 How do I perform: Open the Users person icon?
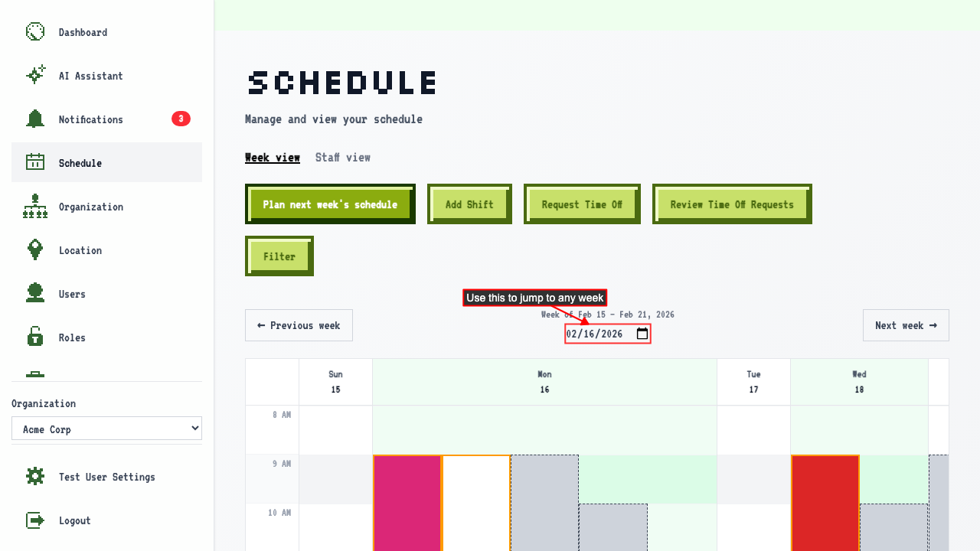[x=35, y=293]
